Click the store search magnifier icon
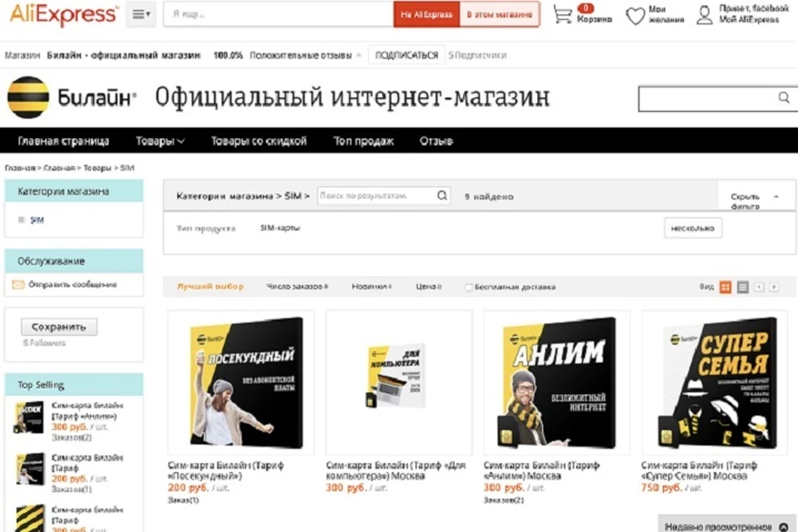The image size is (798, 532). [x=784, y=97]
